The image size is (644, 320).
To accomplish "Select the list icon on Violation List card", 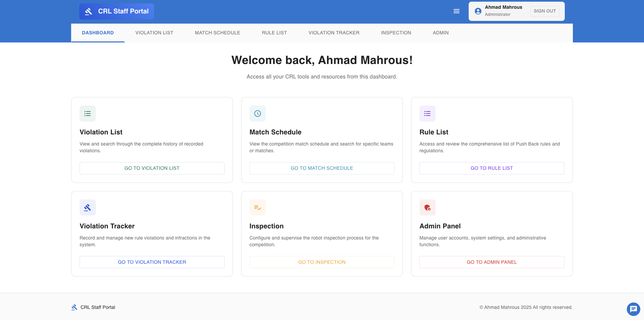I will coord(87,114).
